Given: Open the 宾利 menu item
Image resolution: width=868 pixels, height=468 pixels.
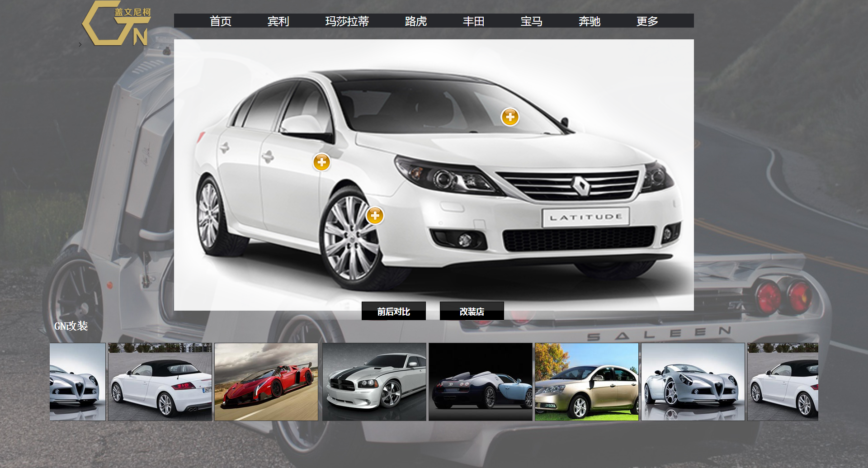Looking at the screenshot, I should pyautogui.click(x=278, y=21).
